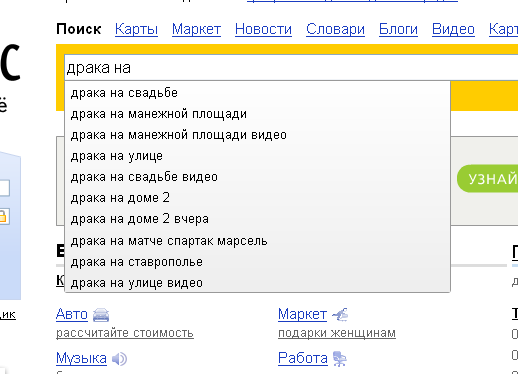The image size is (518, 374).
Task: Follow the "подарки женщинам" link
Action: click(x=337, y=333)
